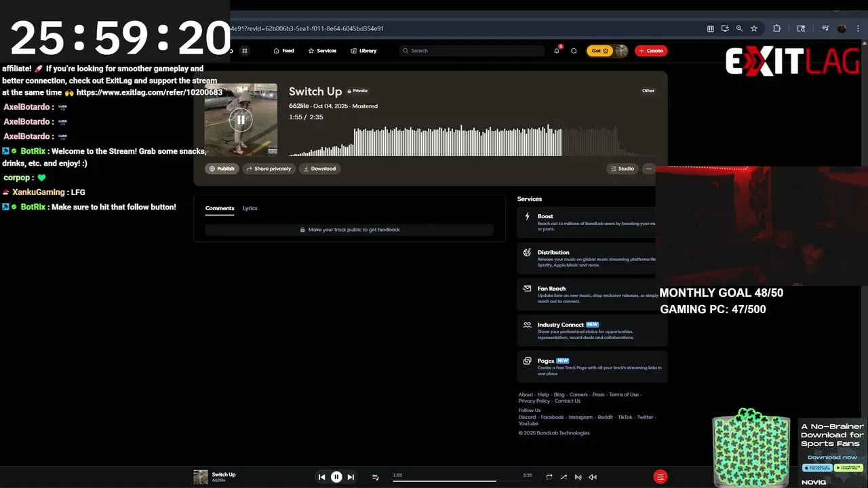
Task: Select the Comments tab
Action: tap(220, 208)
